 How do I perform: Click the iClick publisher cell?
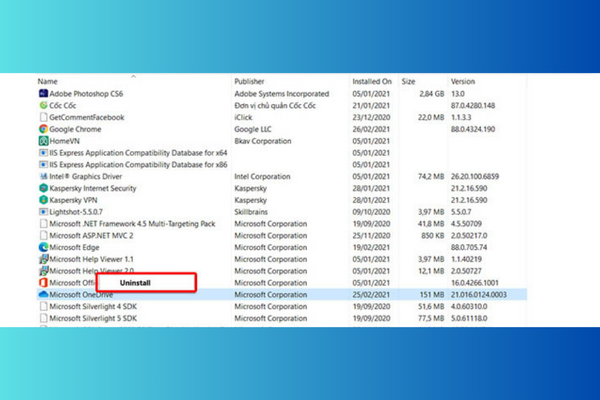click(243, 117)
